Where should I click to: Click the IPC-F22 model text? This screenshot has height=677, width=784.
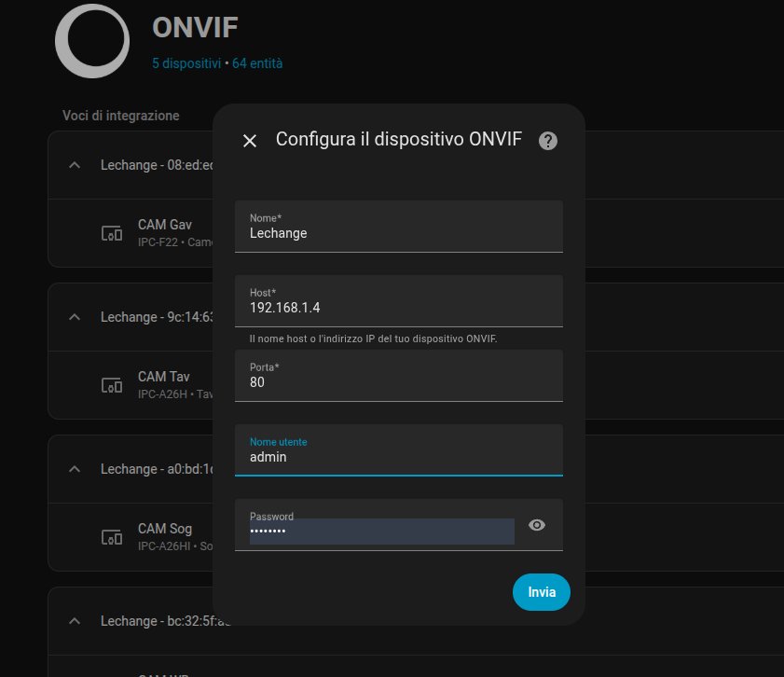click(158, 242)
